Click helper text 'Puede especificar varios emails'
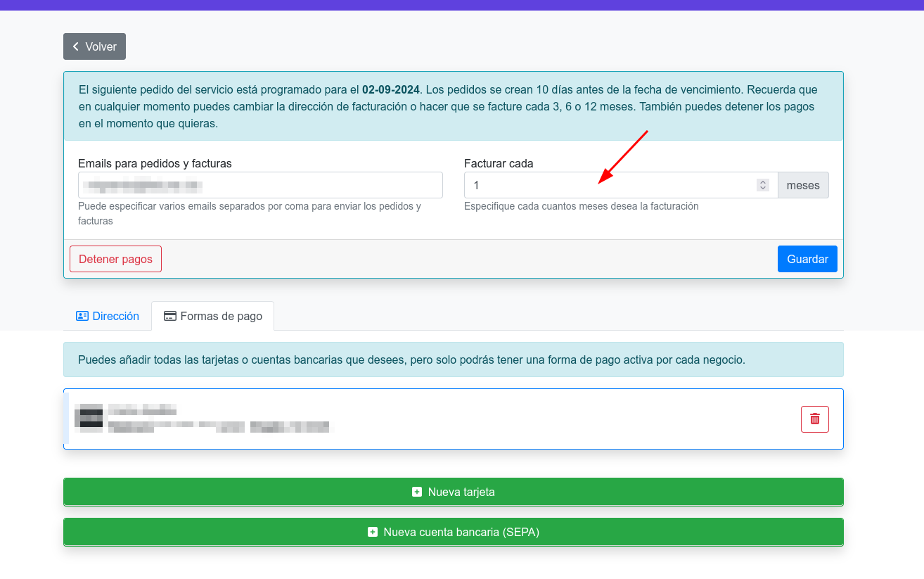This screenshot has width=924, height=579. (x=250, y=213)
